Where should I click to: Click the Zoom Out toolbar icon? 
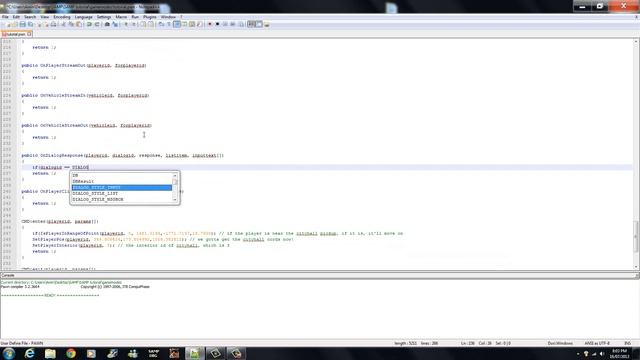(x=133, y=24)
